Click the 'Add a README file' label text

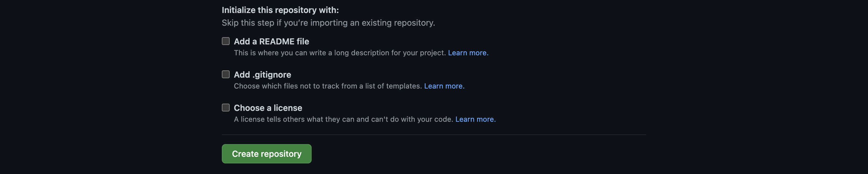click(x=271, y=42)
